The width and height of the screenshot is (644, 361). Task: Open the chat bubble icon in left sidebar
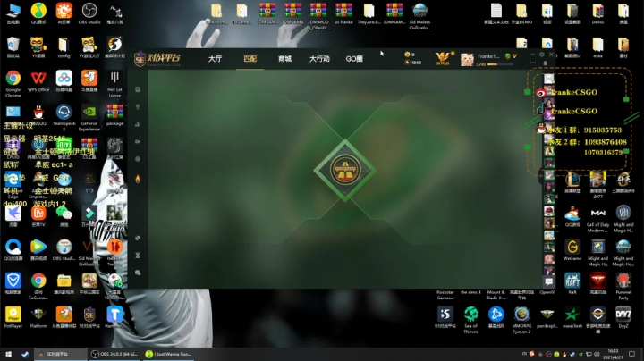138,273
